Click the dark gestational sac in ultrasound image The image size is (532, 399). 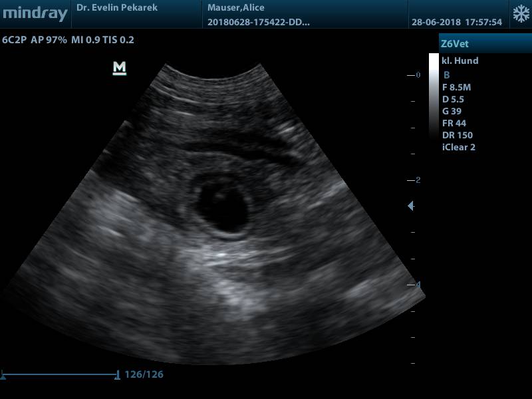223,207
